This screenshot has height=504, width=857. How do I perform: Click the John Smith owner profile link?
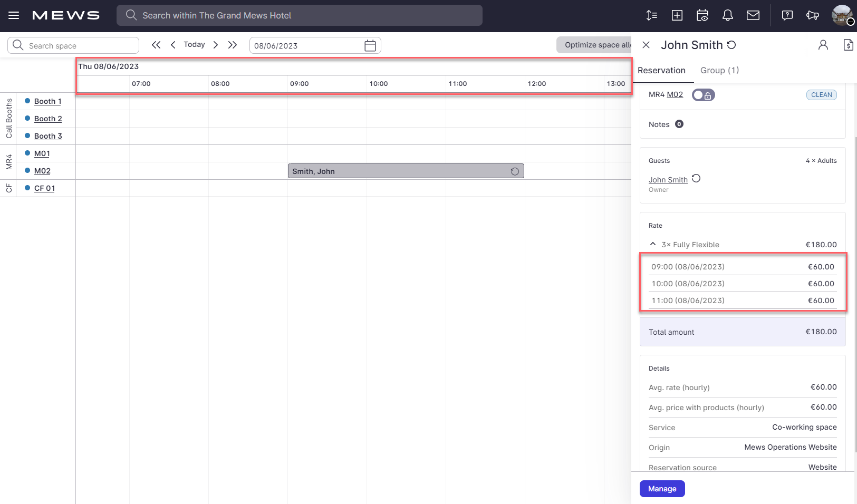(668, 179)
